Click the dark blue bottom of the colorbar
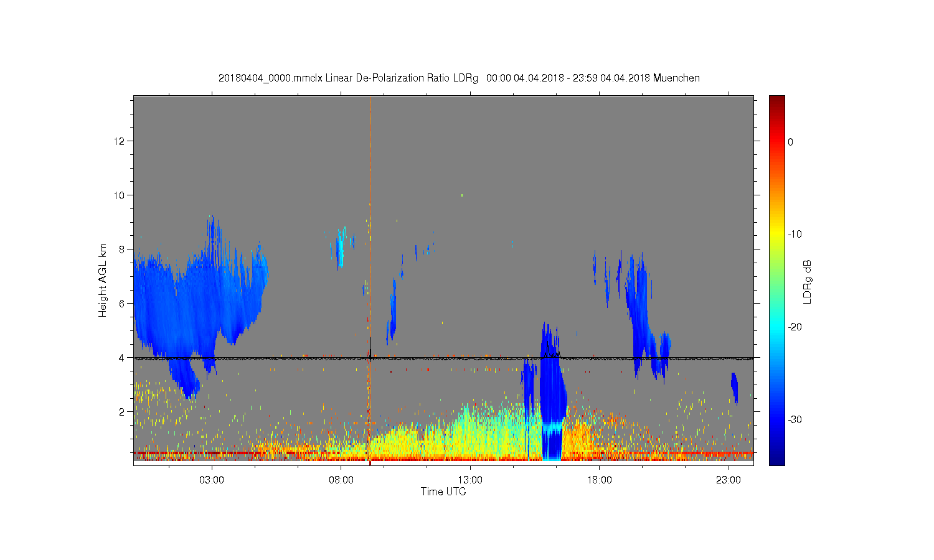This screenshot has width=934, height=560. [x=776, y=457]
